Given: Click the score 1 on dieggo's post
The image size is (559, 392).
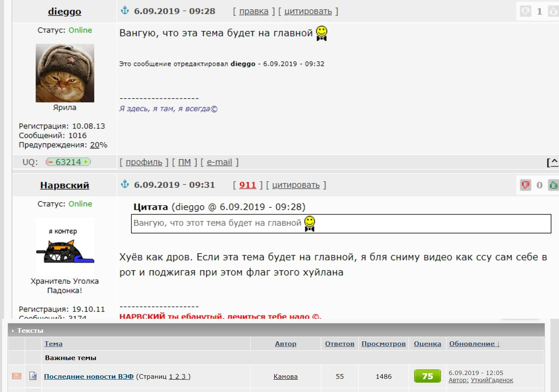Looking at the screenshot, I should pos(539,11).
